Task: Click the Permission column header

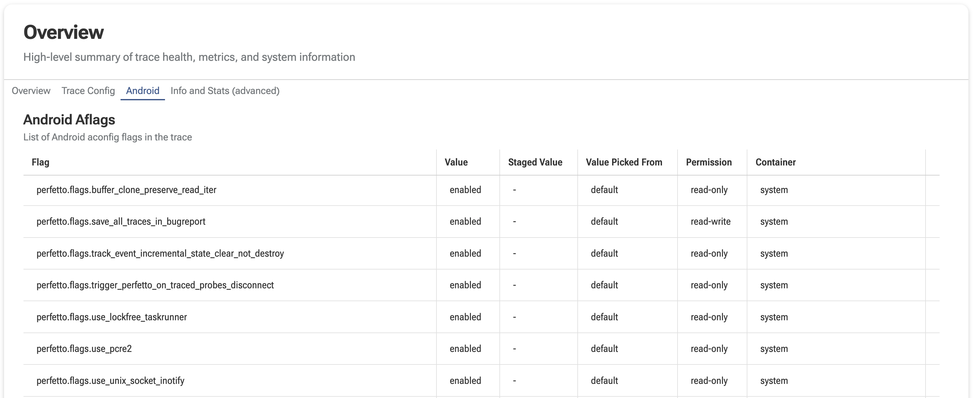Action: (708, 162)
